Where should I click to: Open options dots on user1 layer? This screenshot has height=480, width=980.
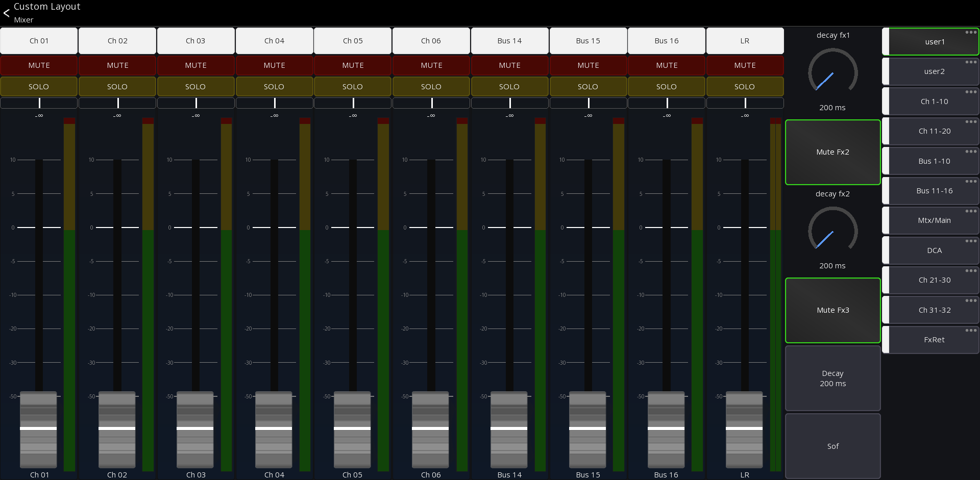point(970,33)
